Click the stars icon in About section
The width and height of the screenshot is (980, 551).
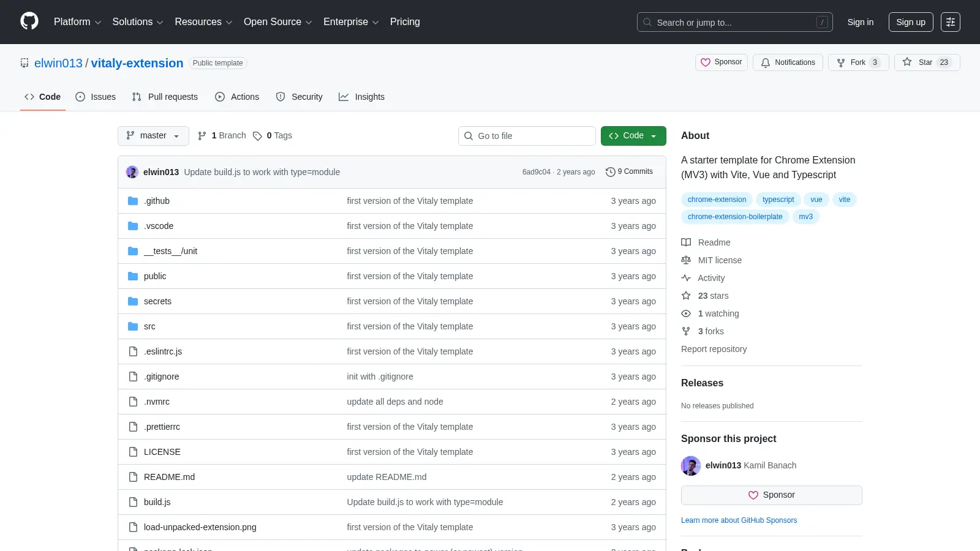coord(686,296)
